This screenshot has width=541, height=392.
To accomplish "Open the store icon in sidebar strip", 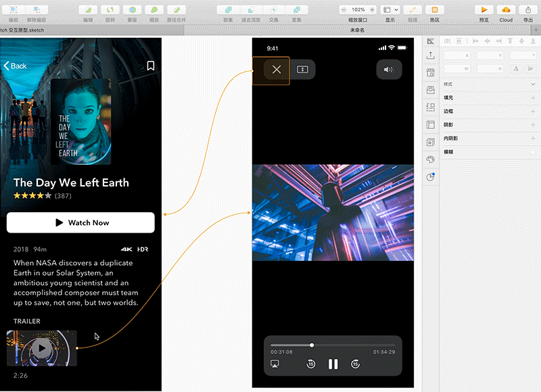I will pos(430,72).
